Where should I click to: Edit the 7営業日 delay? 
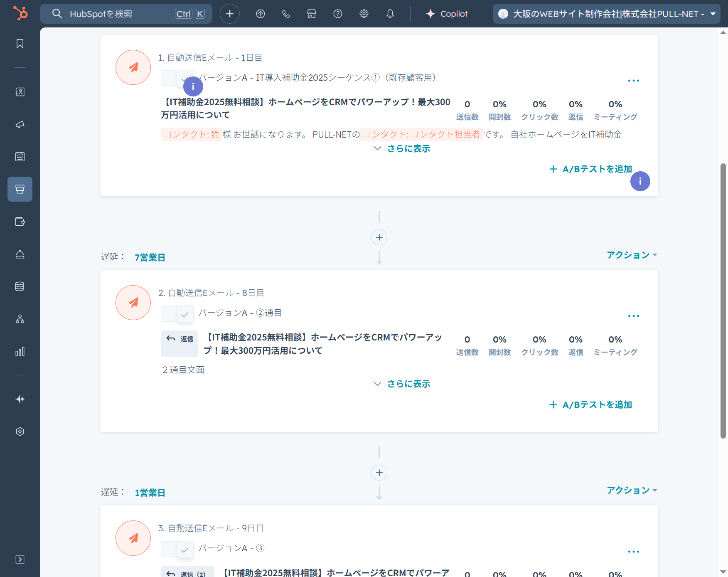click(x=150, y=257)
